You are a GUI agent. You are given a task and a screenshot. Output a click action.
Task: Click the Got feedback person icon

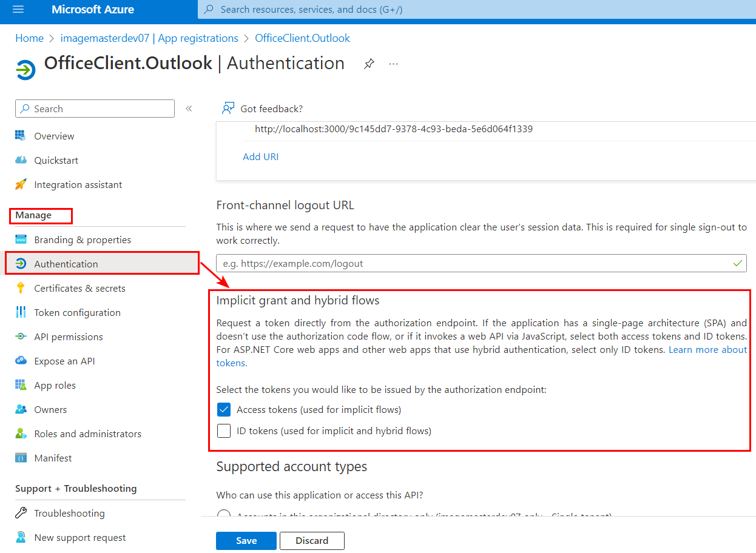pyautogui.click(x=228, y=109)
